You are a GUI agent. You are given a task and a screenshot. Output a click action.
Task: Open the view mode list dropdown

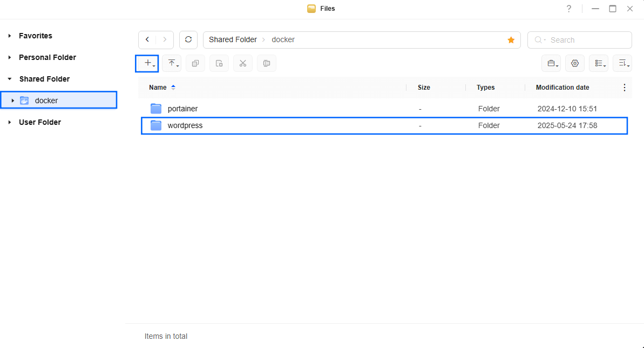(x=599, y=63)
